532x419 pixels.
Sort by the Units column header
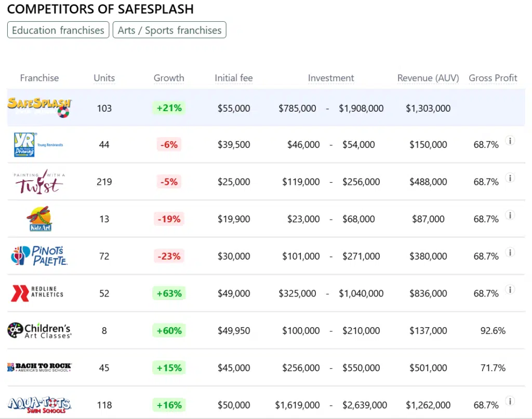[104, 78]
